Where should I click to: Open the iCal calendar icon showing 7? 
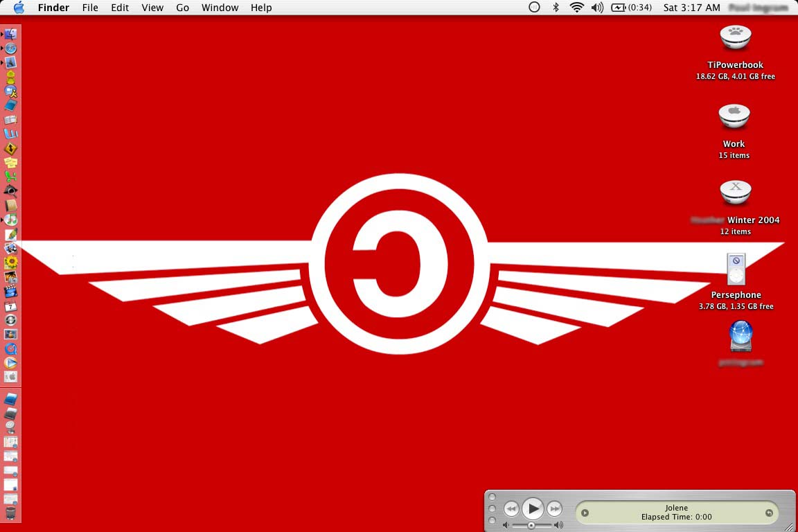(x=10, y=306)
